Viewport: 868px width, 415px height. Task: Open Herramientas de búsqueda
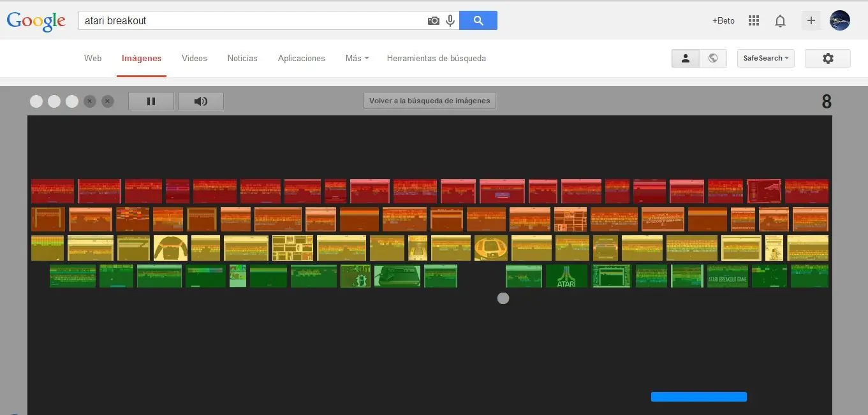pyautogui.click(x=436, y=58)
